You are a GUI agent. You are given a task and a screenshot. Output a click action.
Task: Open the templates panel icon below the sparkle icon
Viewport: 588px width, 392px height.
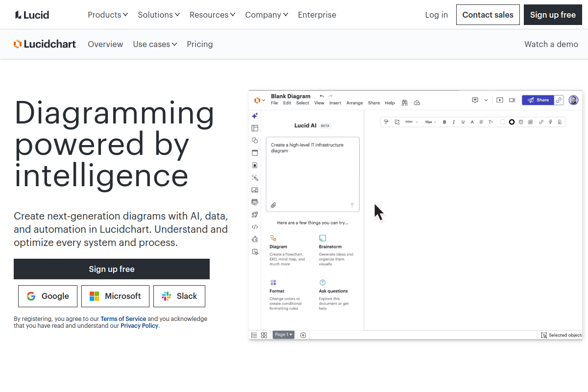point(255,128)
